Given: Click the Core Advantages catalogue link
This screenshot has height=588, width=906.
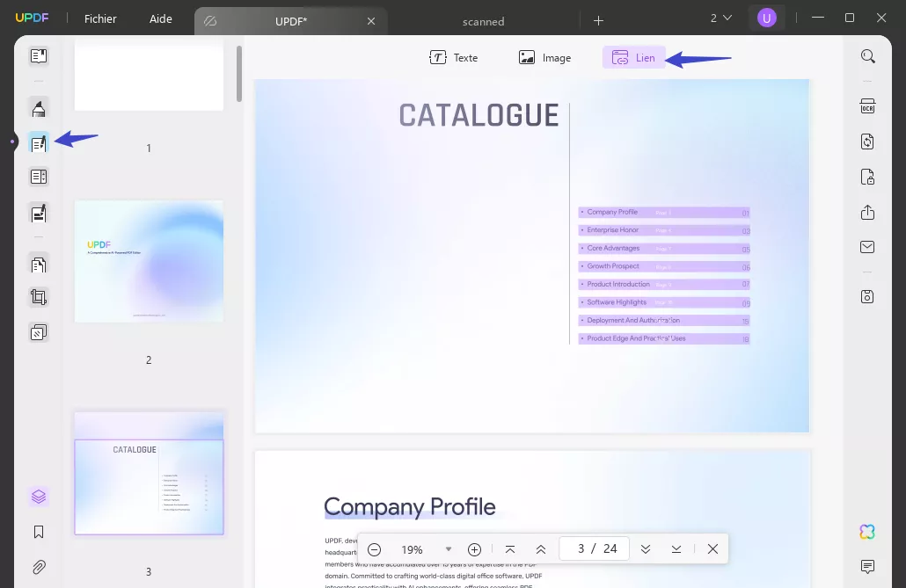Looking at the screenshot, I should 664,249.
